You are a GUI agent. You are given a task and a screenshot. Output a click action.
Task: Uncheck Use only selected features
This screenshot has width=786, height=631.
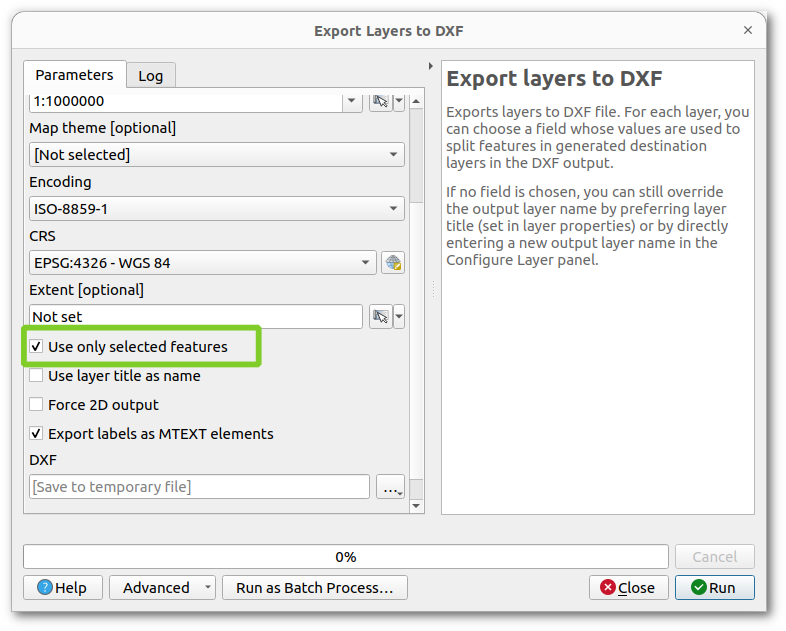coord(37,347)
